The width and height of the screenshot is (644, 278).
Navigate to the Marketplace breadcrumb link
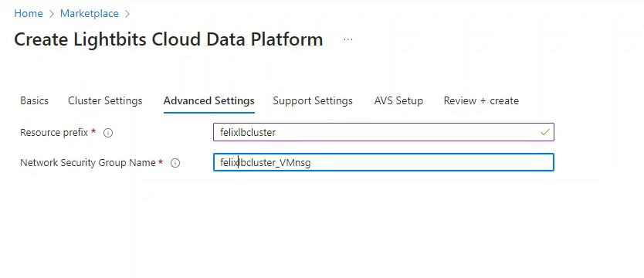click(x=90, y=13)
